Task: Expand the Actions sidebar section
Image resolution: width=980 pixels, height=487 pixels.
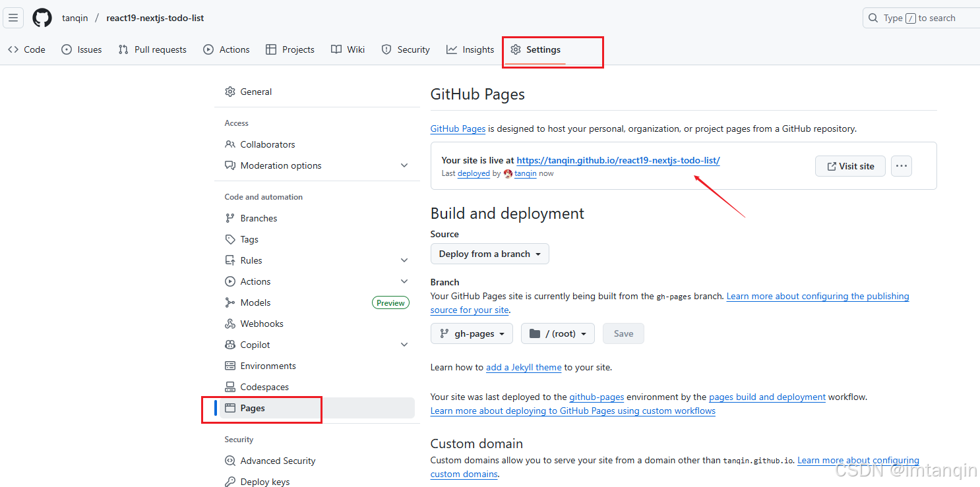Action: tap(404, 281)
